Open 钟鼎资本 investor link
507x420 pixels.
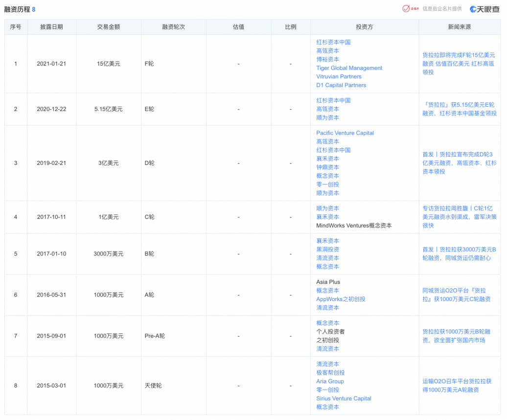327,167
